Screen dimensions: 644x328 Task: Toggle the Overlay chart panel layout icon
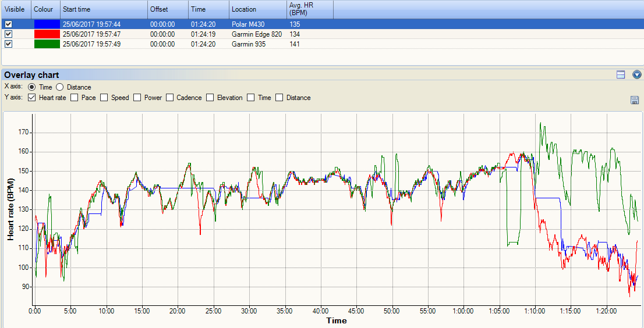point(621,74)
